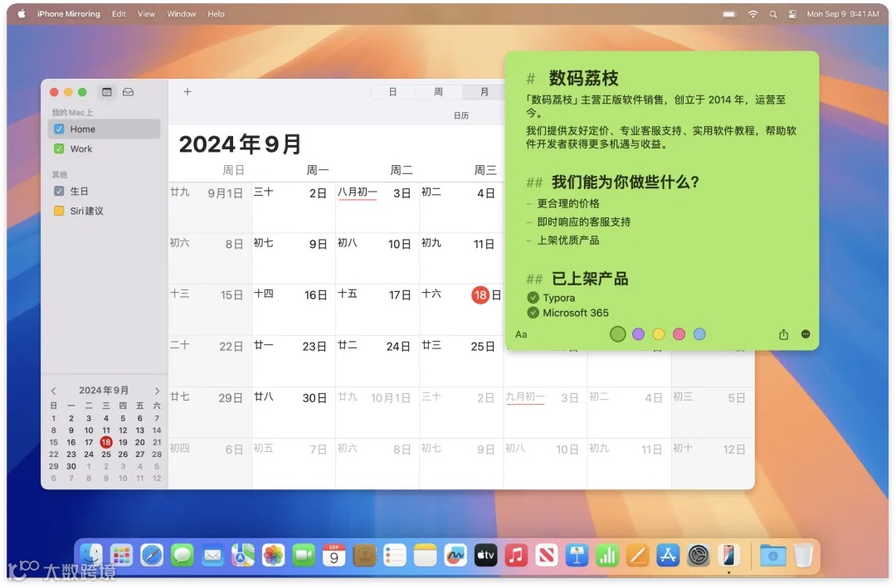
Task: Open Spotlight search in the menu bar
Action: [773, 14]
